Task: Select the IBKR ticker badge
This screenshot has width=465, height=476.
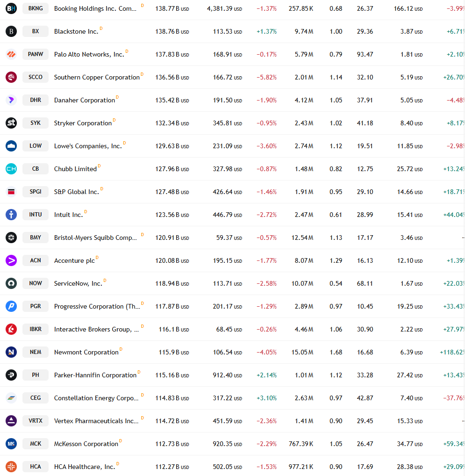Action: (36, 329)
